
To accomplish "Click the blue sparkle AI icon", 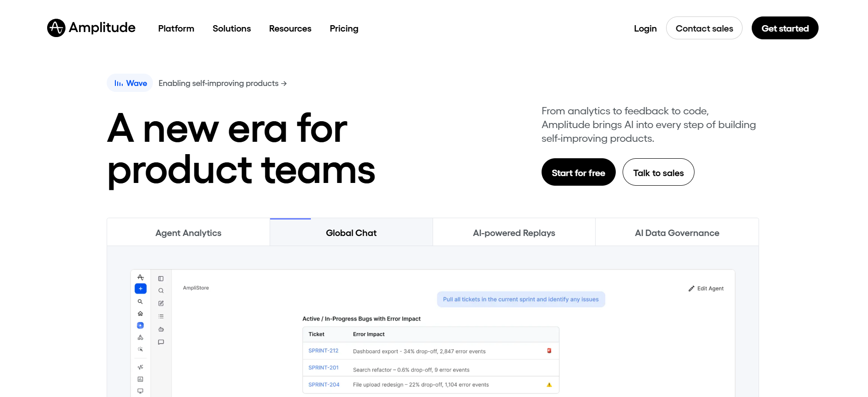I will click(x=141, y=326).
